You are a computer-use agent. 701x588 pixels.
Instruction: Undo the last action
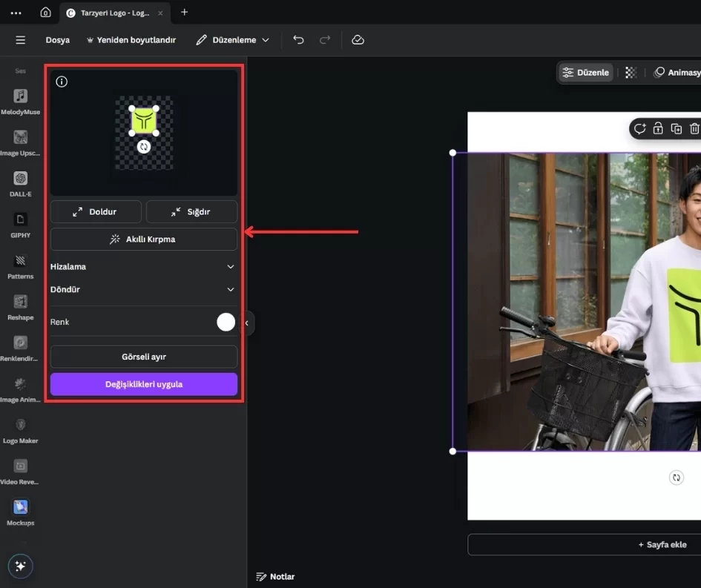click(x=298, y=40)
